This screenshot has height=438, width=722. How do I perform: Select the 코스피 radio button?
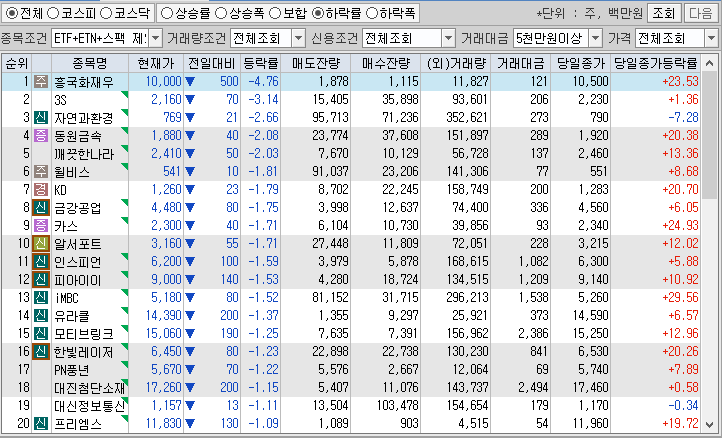tap(53, 13)
